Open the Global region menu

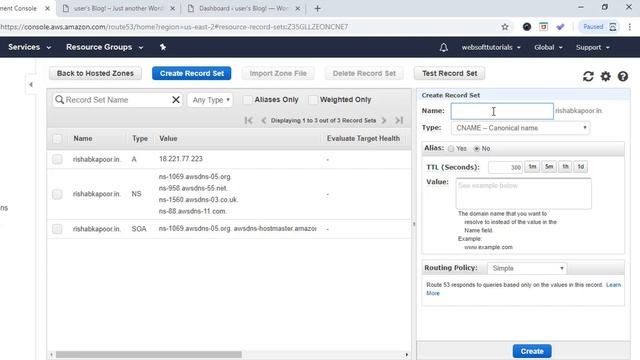coord(548,47)
